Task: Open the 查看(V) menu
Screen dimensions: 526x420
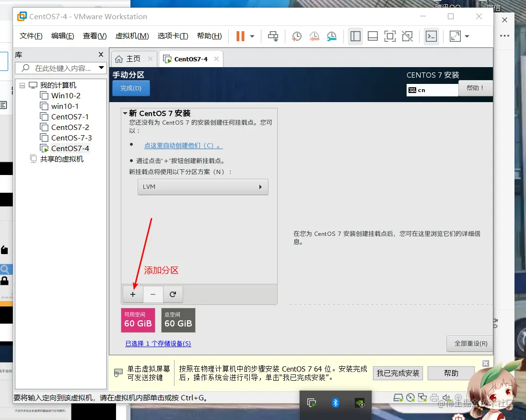Action: point(94,36)
